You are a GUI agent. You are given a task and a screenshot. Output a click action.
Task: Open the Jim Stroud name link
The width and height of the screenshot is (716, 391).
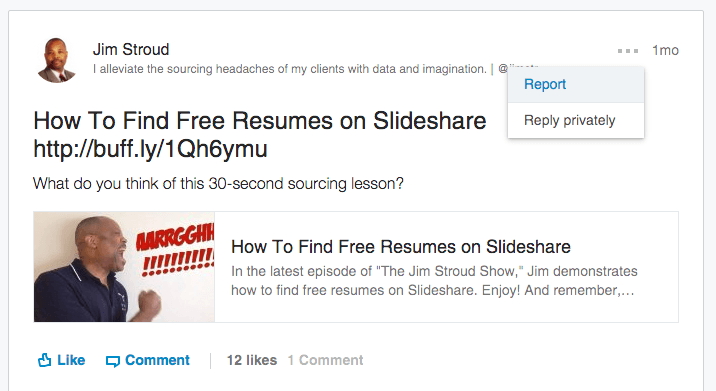click(131, 49)
